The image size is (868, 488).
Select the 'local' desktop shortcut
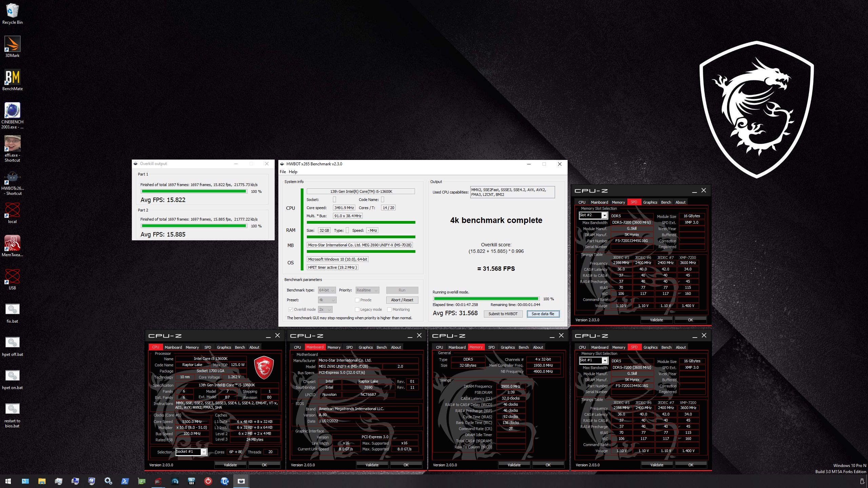pos(12,213)
